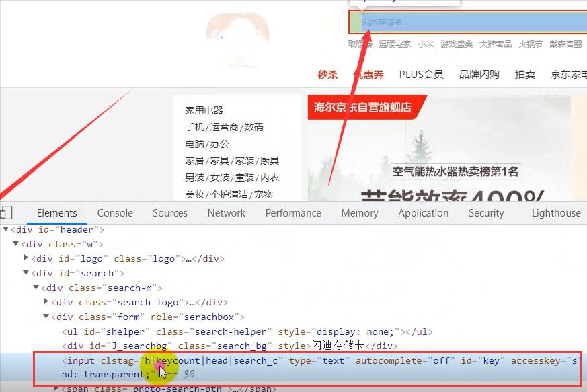Click the 秒杀 navigation link
Image resolution: width=587 pixels, height=392 pixels.
327,75
